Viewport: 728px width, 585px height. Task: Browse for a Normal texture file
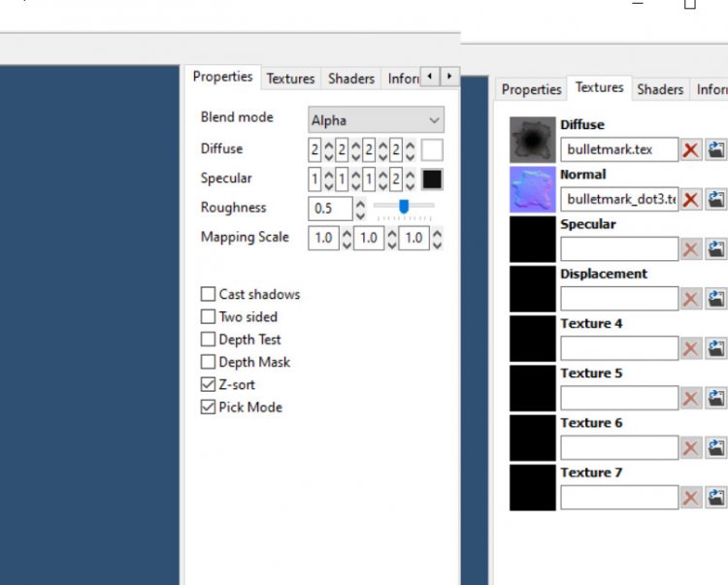716,199
